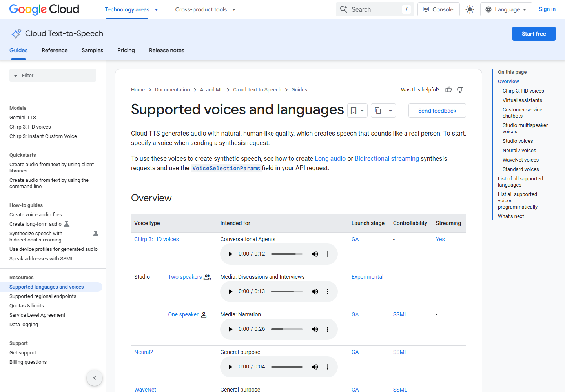Open the Neural2 voice type link
The image size is (565, 392).
click(144, 352)
